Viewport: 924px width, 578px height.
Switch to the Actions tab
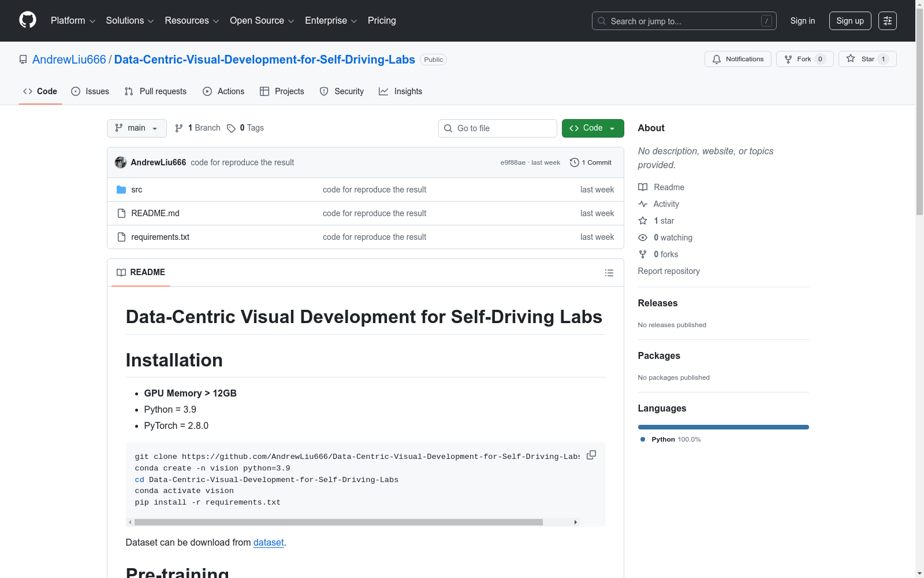(x=223, y=91)
